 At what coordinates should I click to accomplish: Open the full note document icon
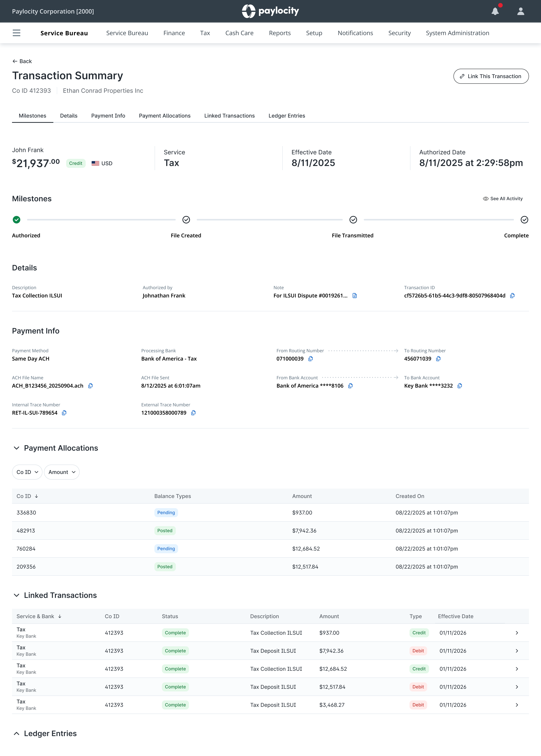click(x=354, y=295)
